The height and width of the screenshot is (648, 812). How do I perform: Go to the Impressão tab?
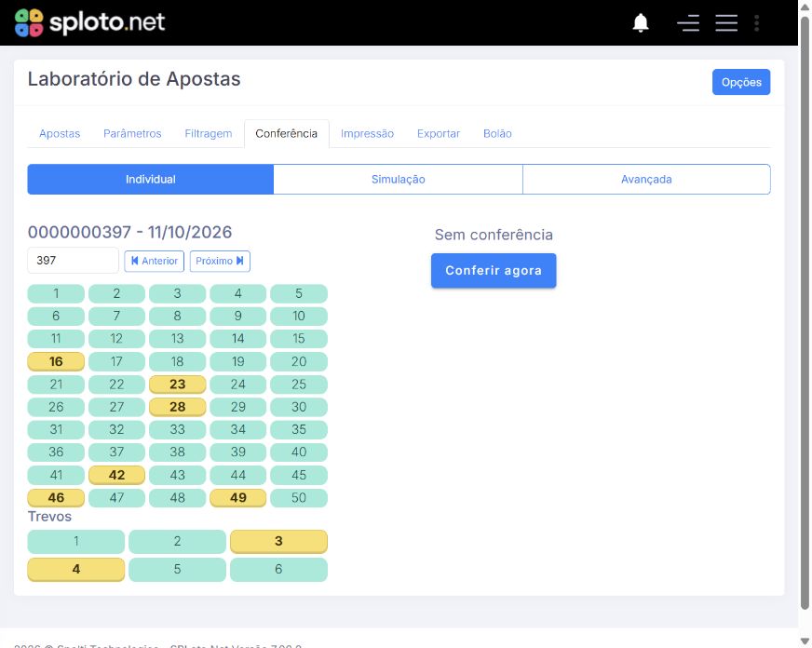coord(367,133)
